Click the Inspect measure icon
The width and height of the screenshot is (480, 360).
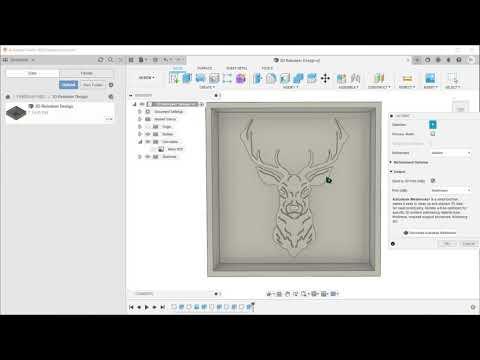(x=407, y=78)
